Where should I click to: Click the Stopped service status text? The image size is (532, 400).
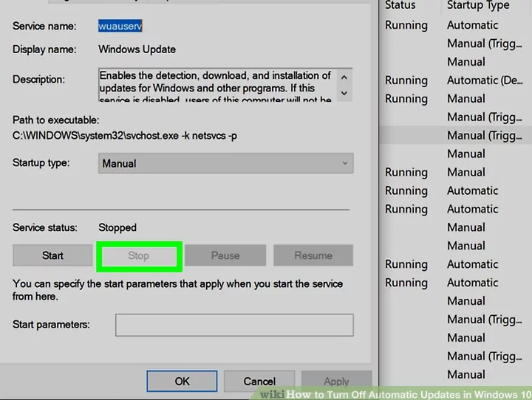117,227
